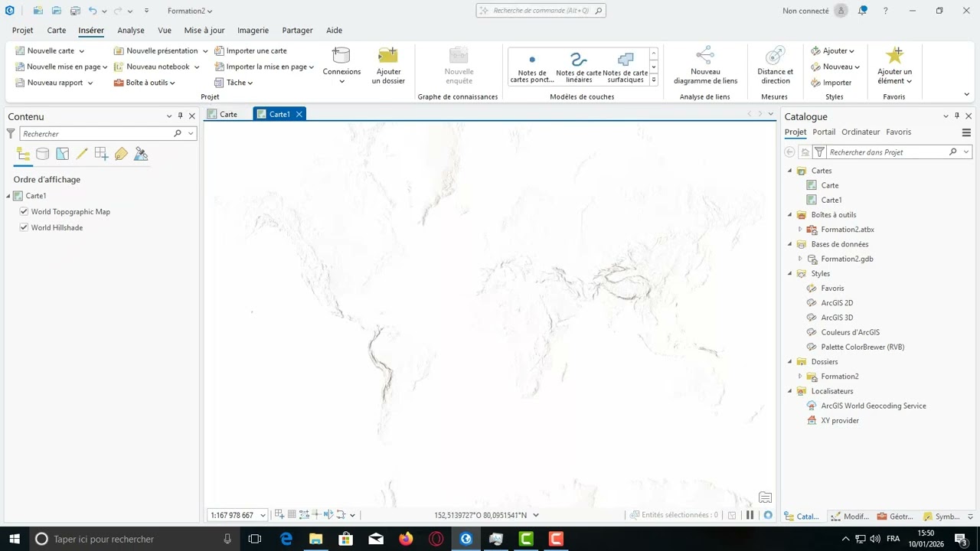Create Nouveau diagramme de liens
980x551 pixels.
coord(705,65)
